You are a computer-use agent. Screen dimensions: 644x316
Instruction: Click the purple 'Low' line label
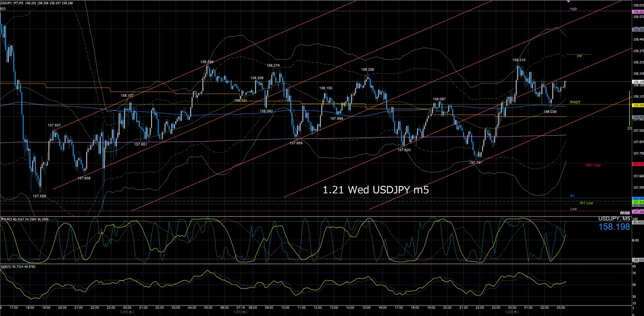(573, 209)
